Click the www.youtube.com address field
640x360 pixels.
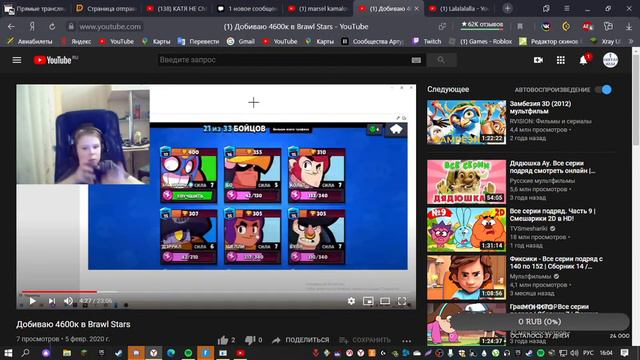click(110, 27)
